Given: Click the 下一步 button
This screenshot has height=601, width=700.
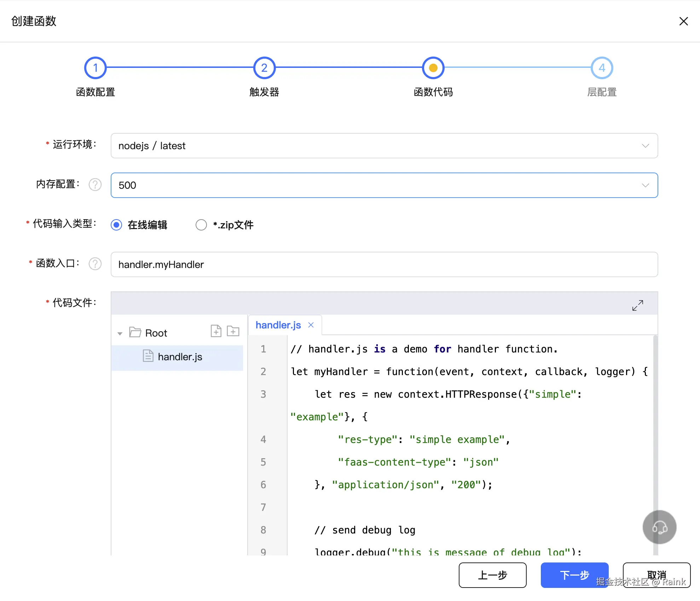Looking at the screenshot, I should pyautogui.click(x=574, y=575).
